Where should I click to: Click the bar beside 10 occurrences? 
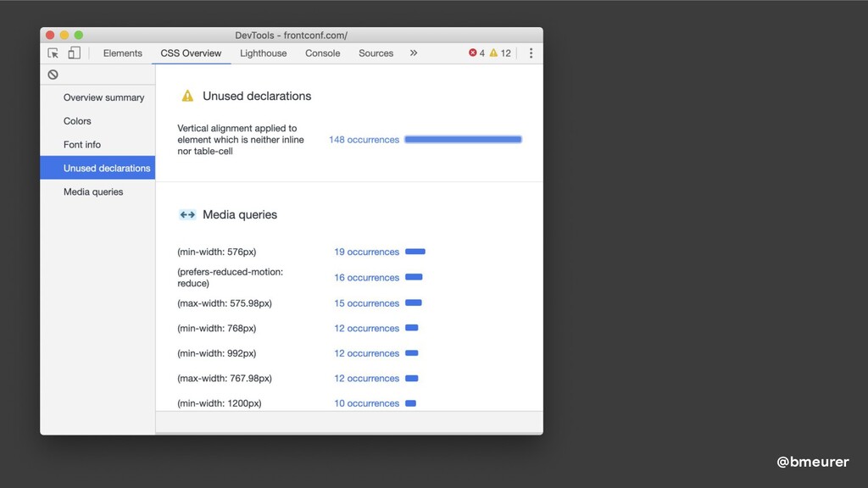[x=411, y=403]
